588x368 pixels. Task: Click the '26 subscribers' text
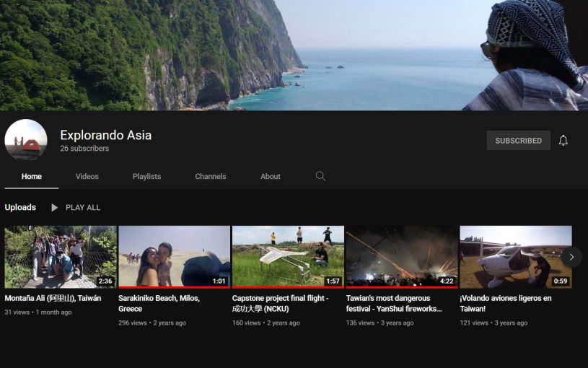pyautogui.click(x=84, y=149)
